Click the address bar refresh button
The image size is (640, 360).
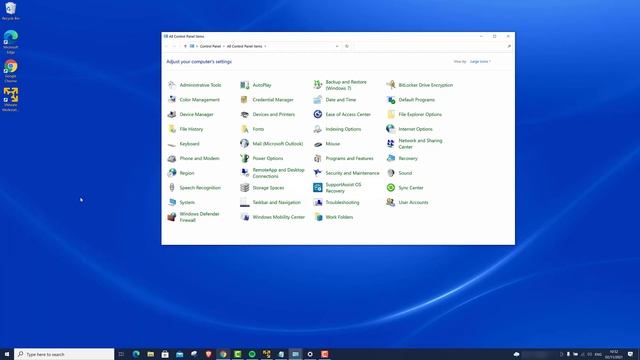(x=347, y=47)
